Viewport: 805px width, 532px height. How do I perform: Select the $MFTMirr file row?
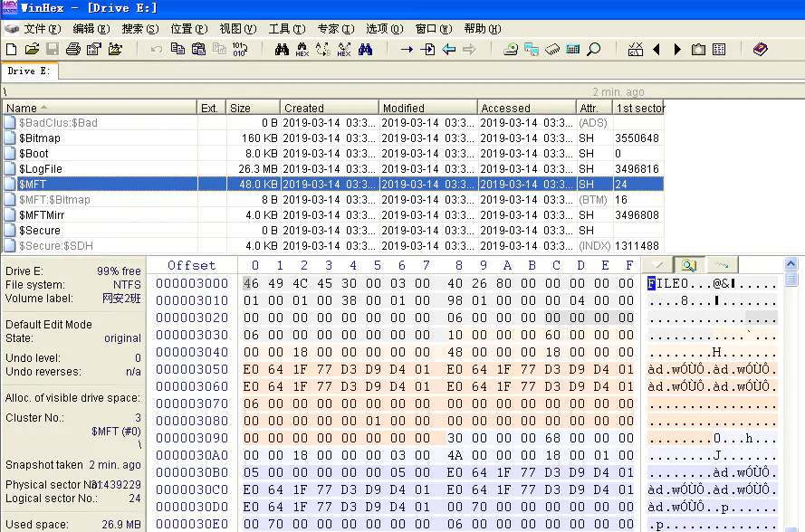pos(333,215)
